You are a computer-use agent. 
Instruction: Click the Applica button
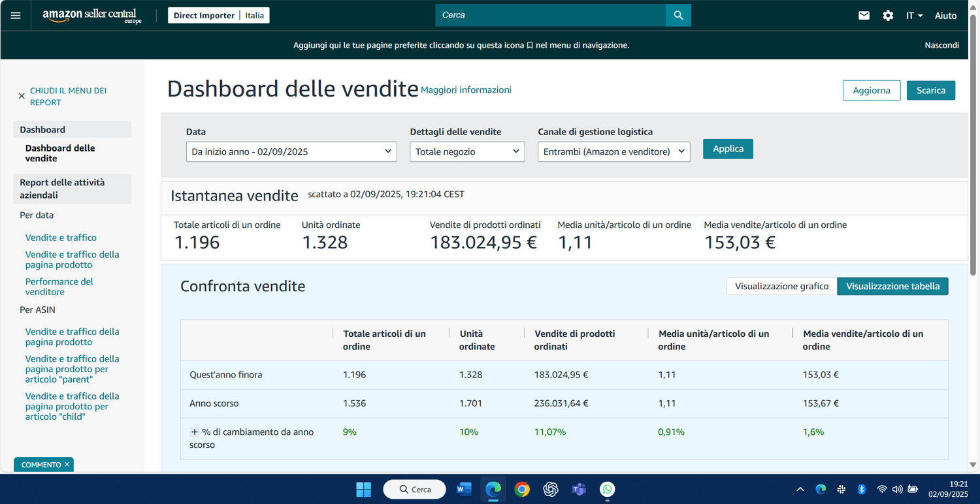(x=728, y=149)
